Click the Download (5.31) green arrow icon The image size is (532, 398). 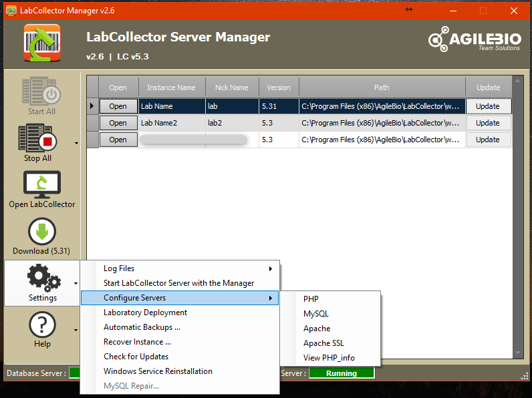click(42, 232)
